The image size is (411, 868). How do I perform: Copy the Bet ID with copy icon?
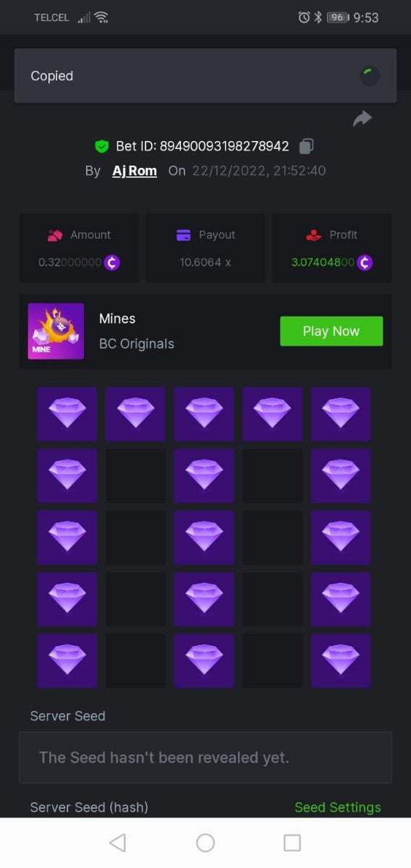coord(306,146)
